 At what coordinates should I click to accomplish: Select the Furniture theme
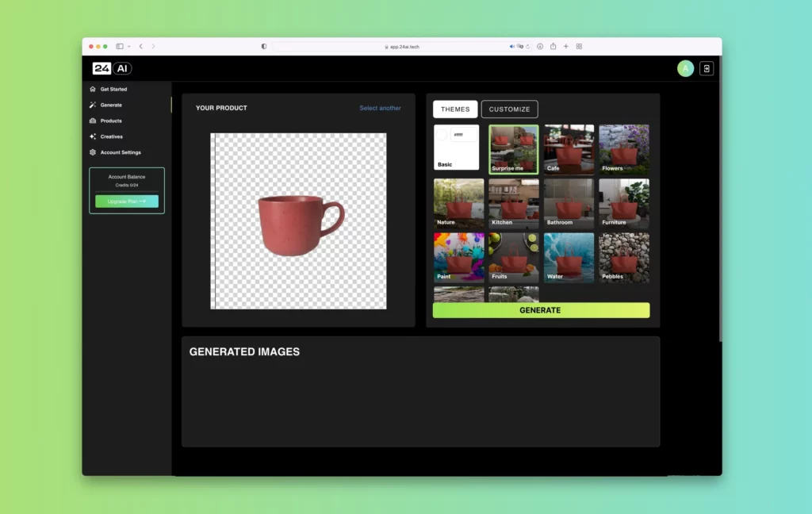click(x=624, y=203)
